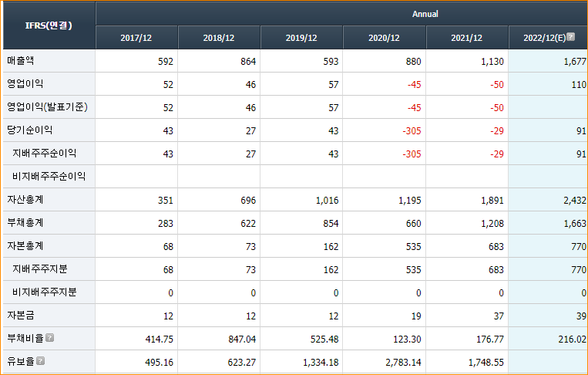588x375 pixels.
Task: Click the 2019/12 자산총계 value 1,016
Action: click(x=327, y=201)
